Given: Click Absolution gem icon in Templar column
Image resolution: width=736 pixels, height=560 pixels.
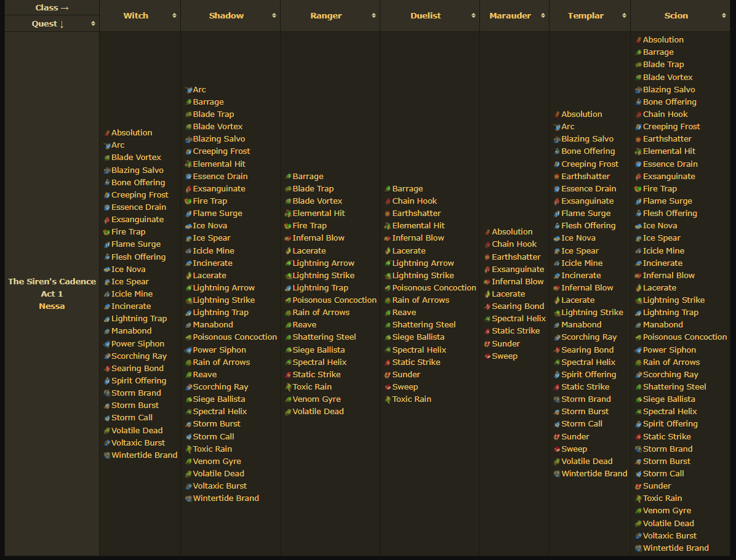Looking at the screenshot, I should [557, 114].
